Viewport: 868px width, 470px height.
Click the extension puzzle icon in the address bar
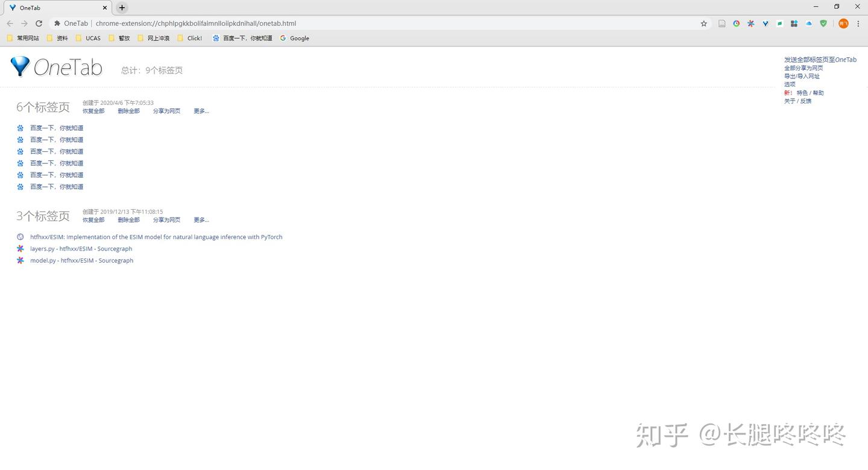tap(57, 23)
